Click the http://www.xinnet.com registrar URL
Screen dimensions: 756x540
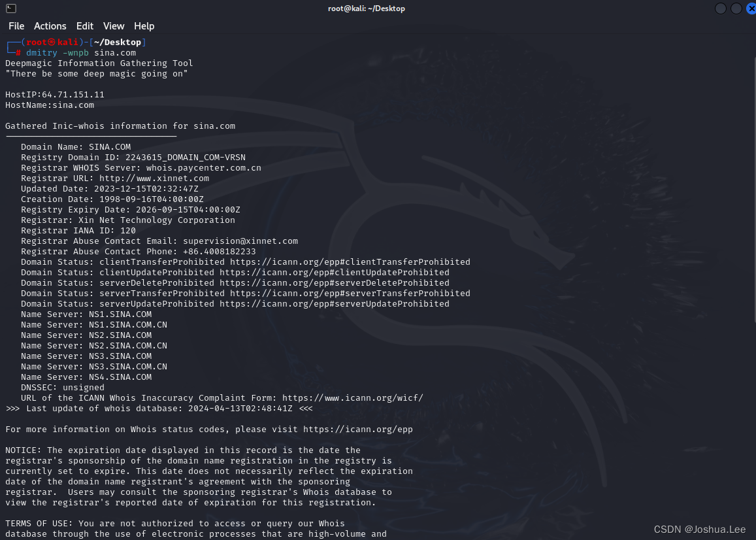[154, 178]
